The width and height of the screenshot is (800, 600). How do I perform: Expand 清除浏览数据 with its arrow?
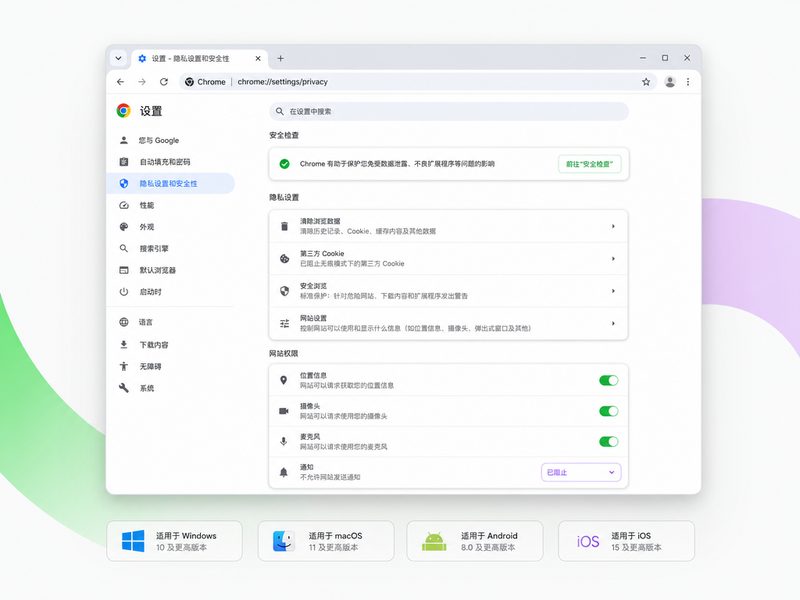613,226
